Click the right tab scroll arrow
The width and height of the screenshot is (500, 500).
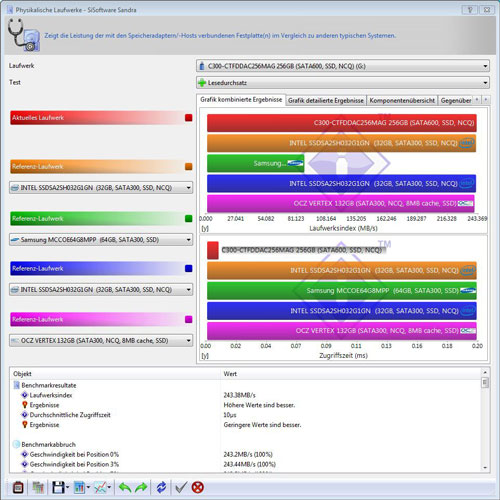tap(486, 100)
